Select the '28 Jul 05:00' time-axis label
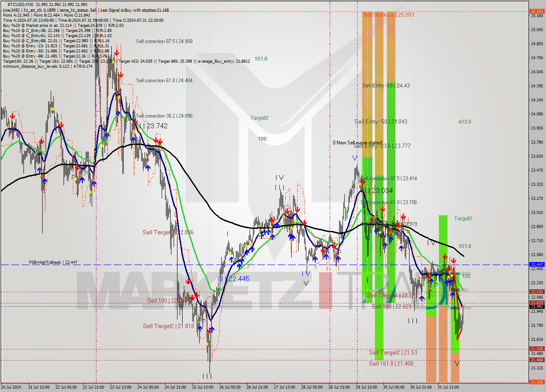This screenshot has width=546, height=392. pos(311,387)
